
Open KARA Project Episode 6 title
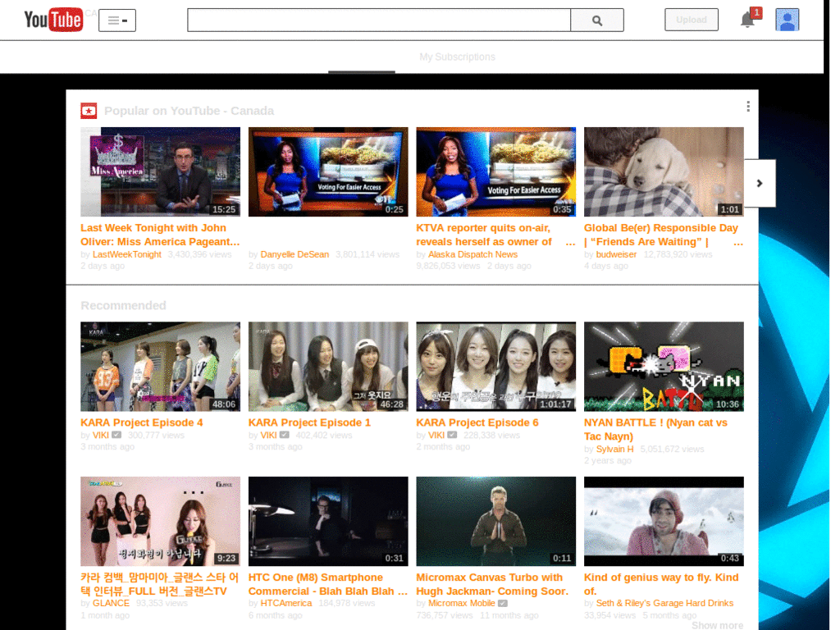coord(477,422)
